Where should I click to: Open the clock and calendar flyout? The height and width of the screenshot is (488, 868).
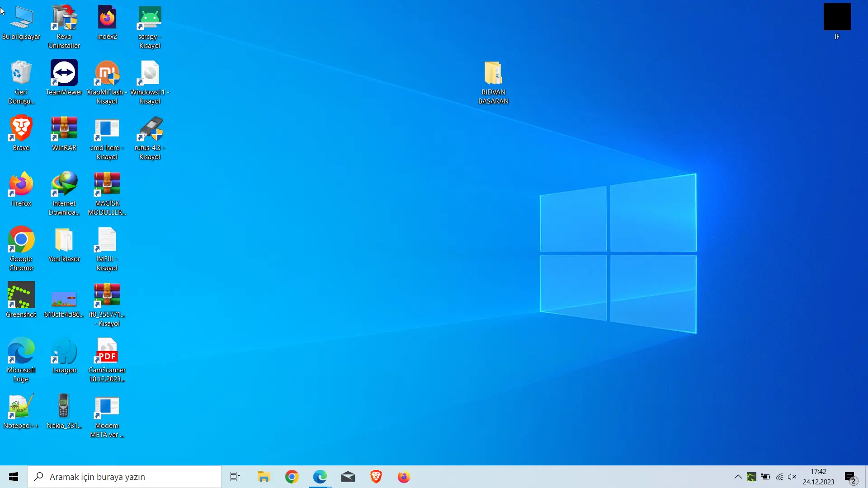pyautogui.click(x=818, y=477)
